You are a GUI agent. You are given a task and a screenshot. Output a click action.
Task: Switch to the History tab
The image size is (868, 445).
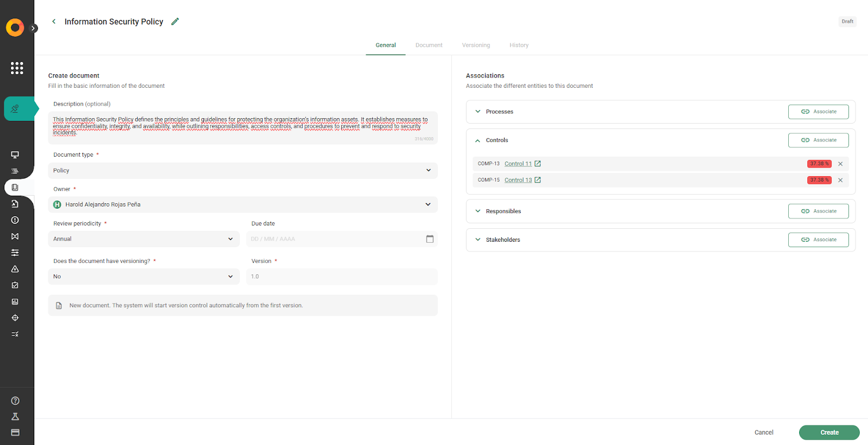coord(519,46)
